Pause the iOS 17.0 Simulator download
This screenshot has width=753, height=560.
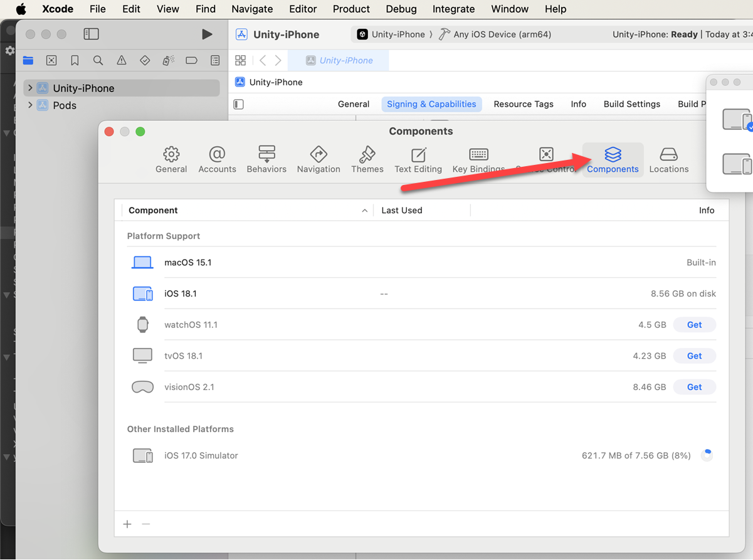point(707,455)
